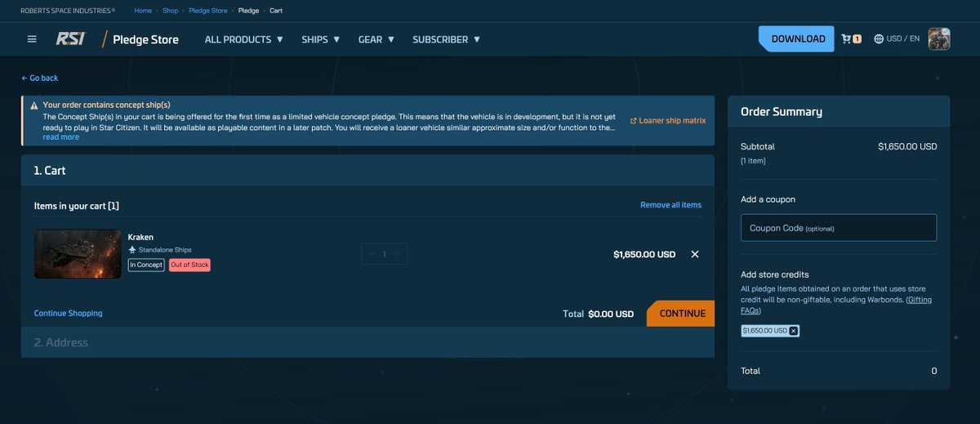The width and height of the screenshot is (980, 424).
Task: Remove Kraken from cart with X
Action: (695, 254)
